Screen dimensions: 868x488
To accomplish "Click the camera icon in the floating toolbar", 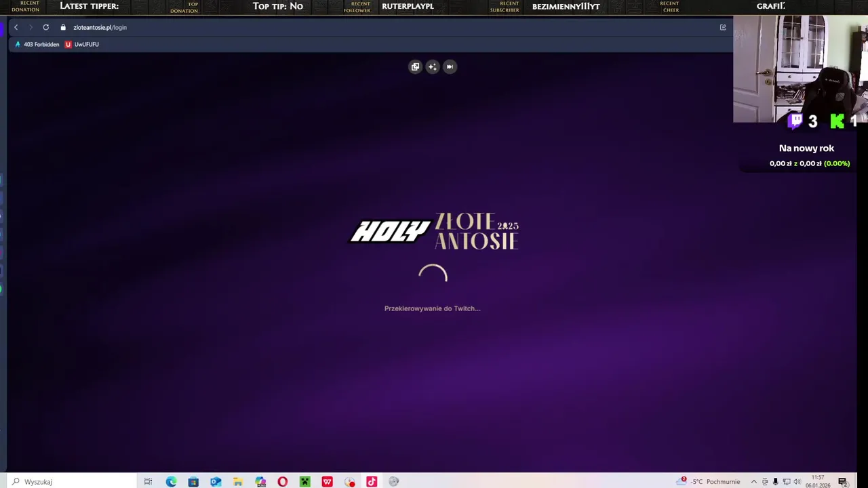I will pos(450,66).
